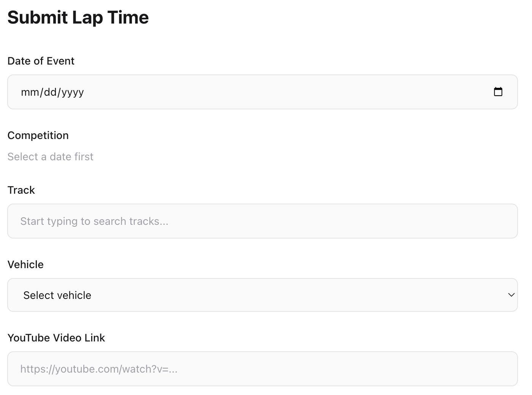Click the Start typing to search tracks placeholder
This screenshot has height=395, width=532.
(x=95, y=221)
